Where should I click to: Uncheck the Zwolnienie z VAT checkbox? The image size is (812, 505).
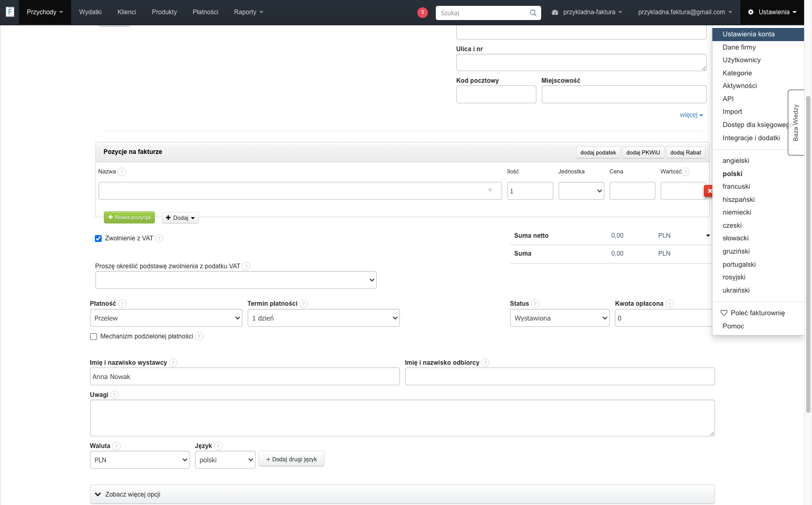[98, 238]
